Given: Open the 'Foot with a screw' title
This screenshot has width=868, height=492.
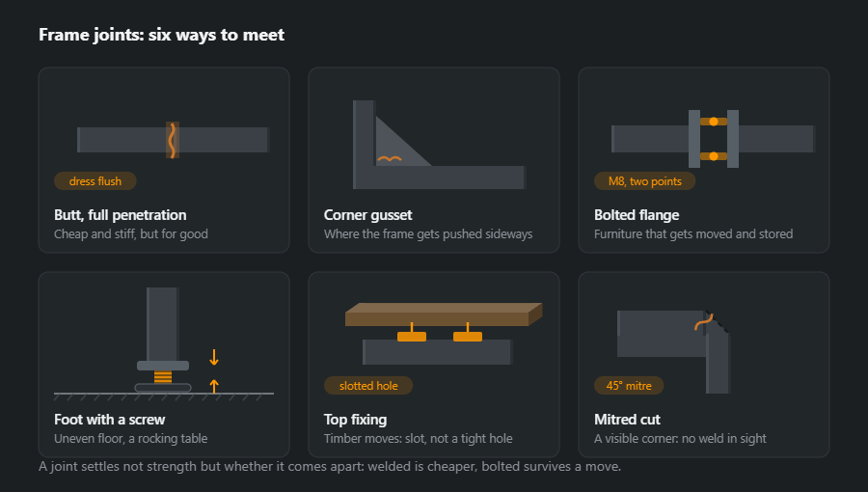Looking at the screenshot, I should (x=110, y=420).
